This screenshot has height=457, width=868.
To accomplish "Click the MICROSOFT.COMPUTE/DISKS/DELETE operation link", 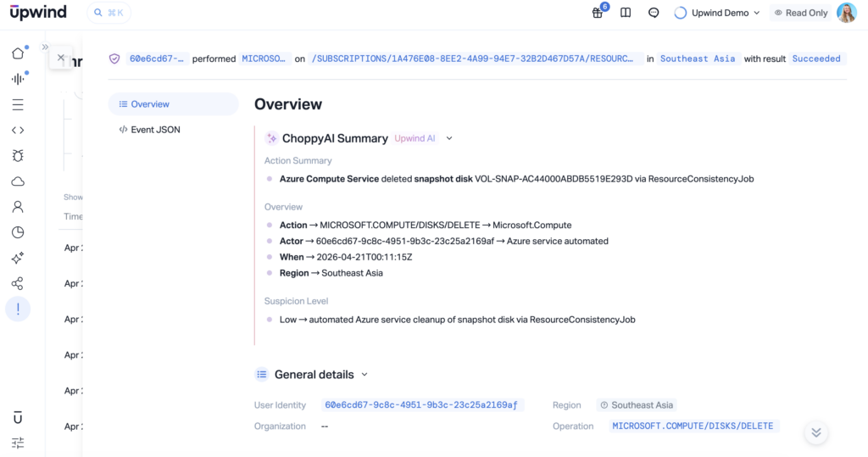I will (693, 426).
